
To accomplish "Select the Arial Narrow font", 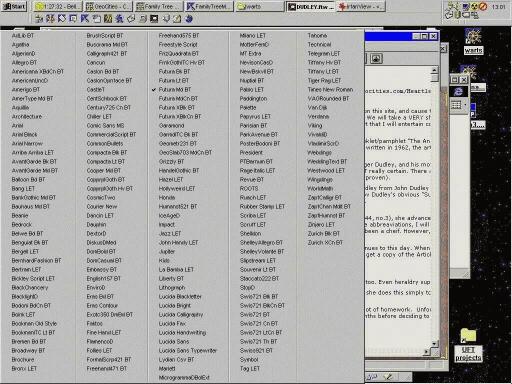I will pyautogui.click(x=27, y=143).
